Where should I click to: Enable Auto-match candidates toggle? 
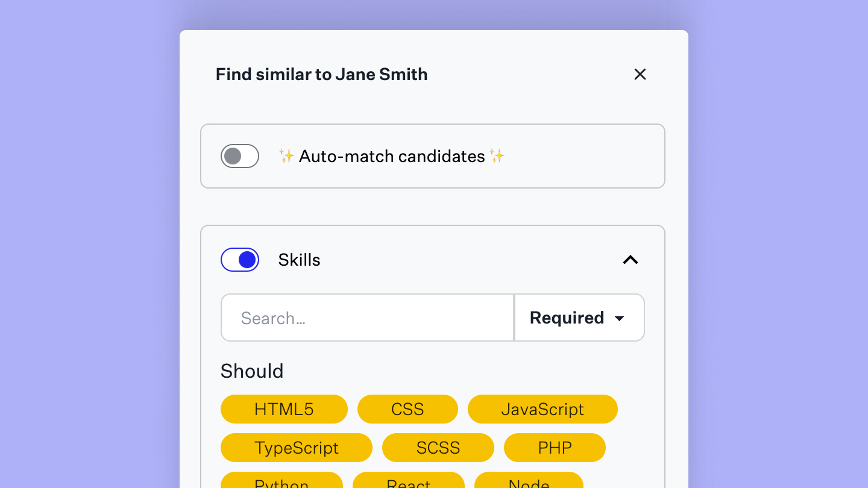click(240, 157)
